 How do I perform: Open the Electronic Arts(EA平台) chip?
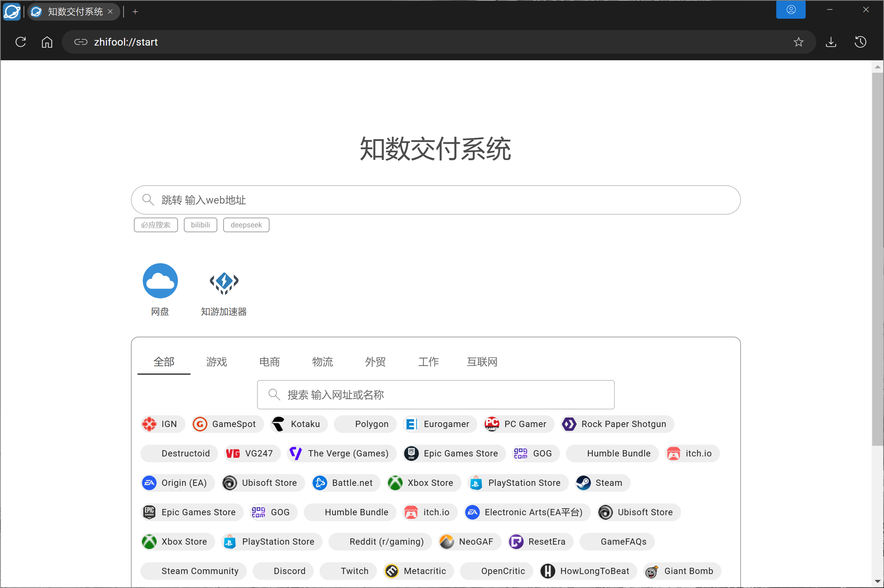pos(527,512)
